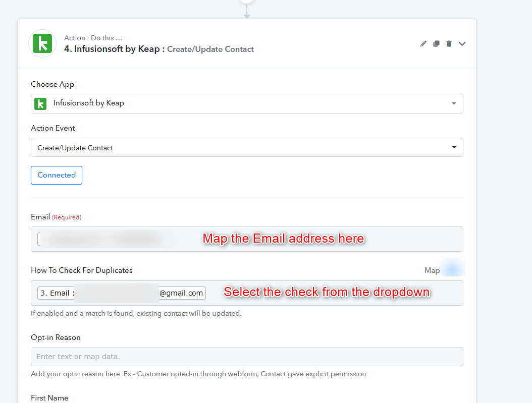
Task: Toggle the Map switch for duplicates
Action: (452, 270)
